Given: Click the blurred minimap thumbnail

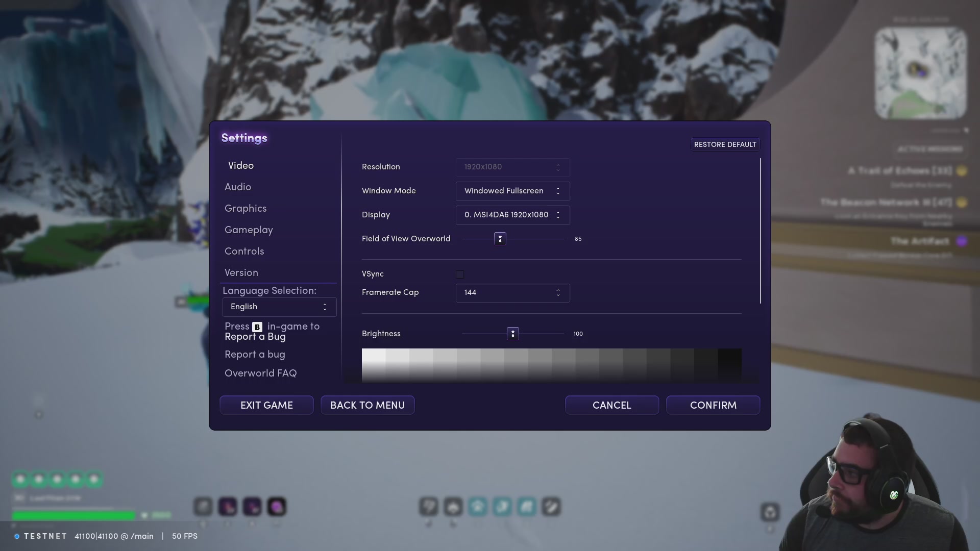Looking at the screenshot, I should [x=921, y=73].
